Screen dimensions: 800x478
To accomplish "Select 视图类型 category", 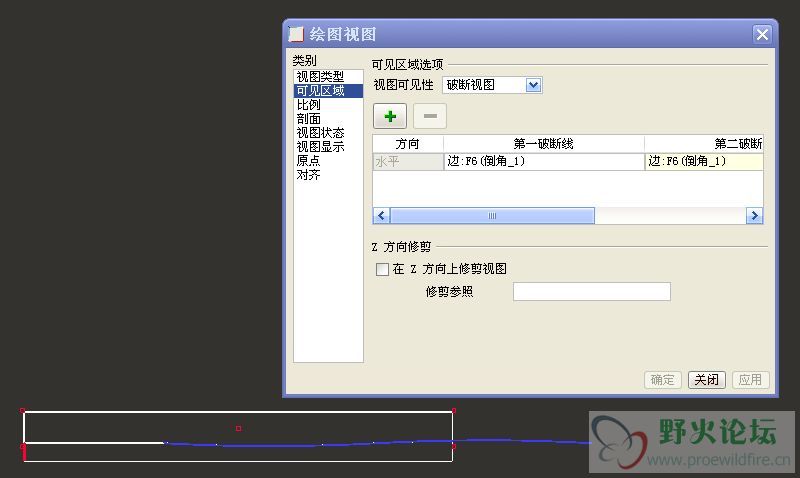I will point(320,77).
